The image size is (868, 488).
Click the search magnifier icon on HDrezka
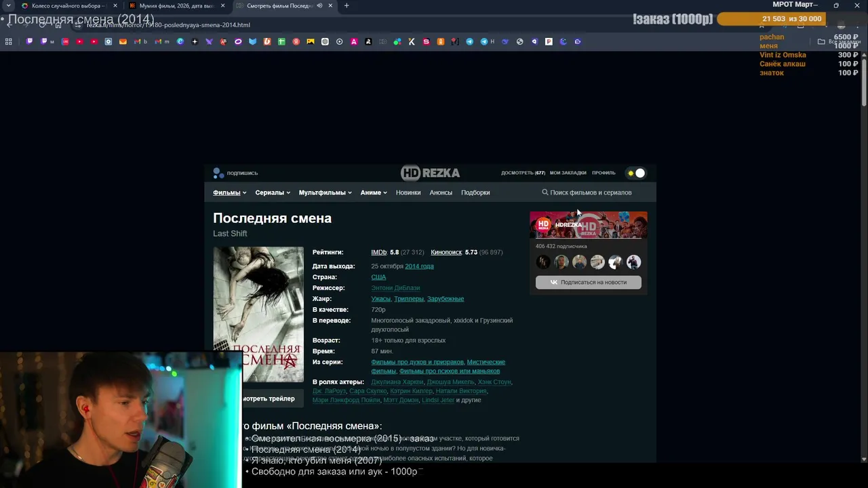[x=545, y=192]
